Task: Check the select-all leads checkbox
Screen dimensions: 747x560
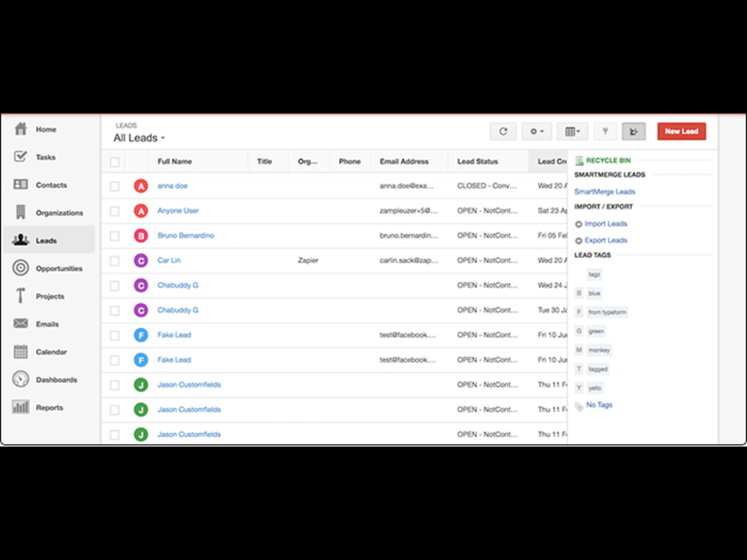Action: (114, 161)
